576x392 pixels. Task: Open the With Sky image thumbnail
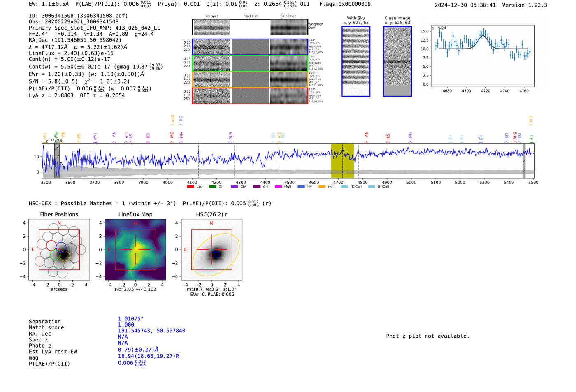(x=356, y=61)
